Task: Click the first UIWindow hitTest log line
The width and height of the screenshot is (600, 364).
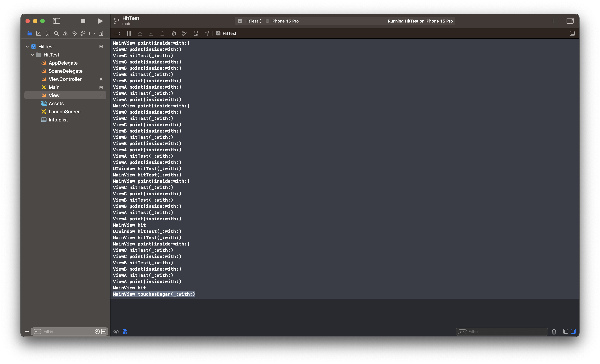Action: click(147, 168)
